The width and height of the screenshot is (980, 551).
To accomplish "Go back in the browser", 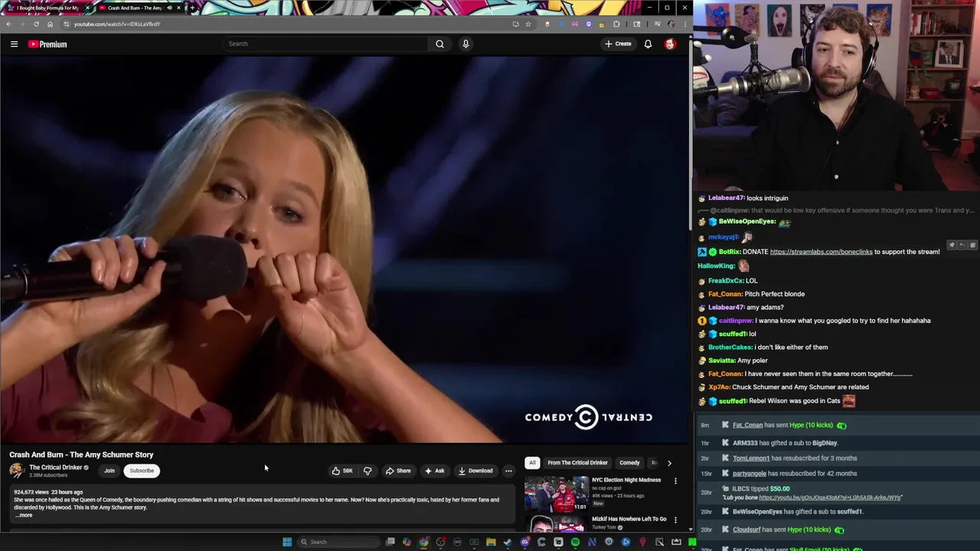I will tap(8, 24).
